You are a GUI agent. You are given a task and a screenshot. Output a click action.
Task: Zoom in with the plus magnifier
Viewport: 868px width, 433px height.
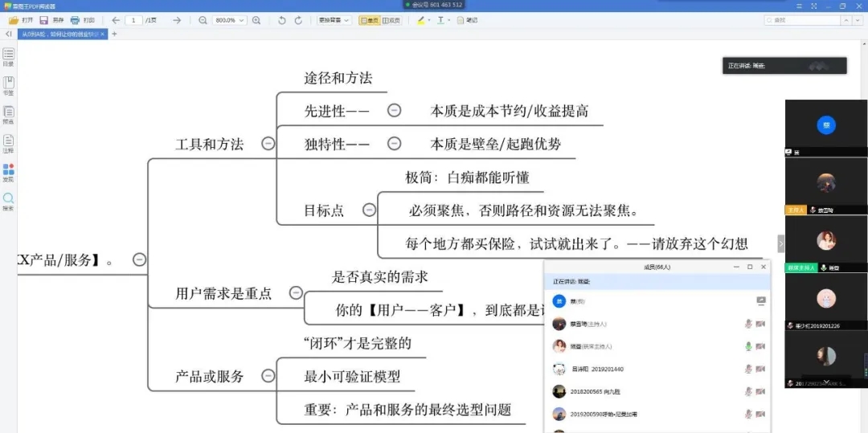click(256, 20)
